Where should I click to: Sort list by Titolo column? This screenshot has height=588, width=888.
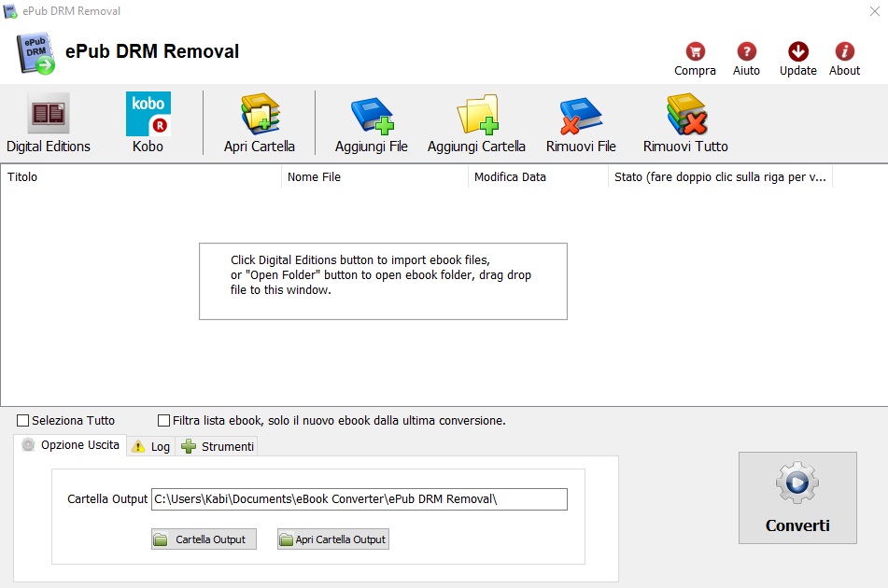140,177
